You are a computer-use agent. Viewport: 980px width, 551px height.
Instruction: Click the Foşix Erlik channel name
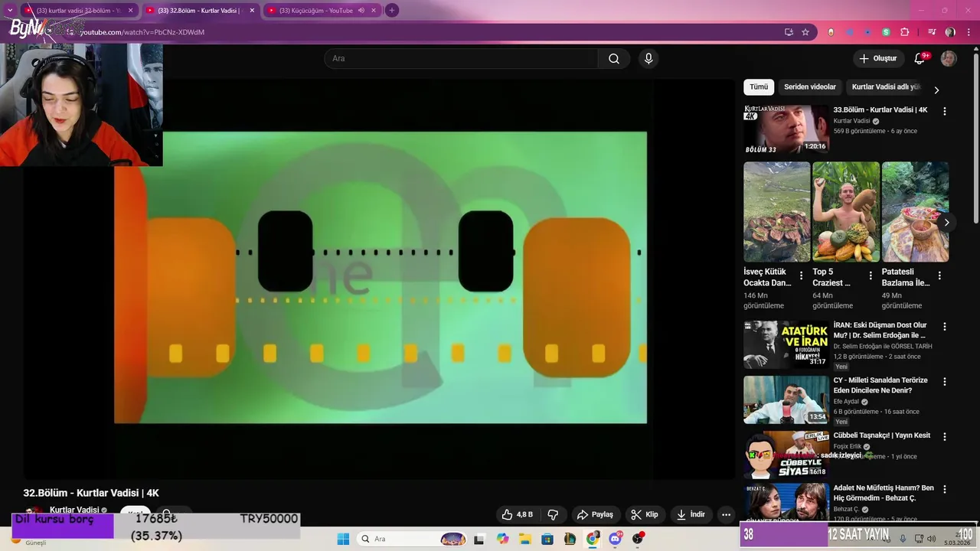tap(848, 447)
